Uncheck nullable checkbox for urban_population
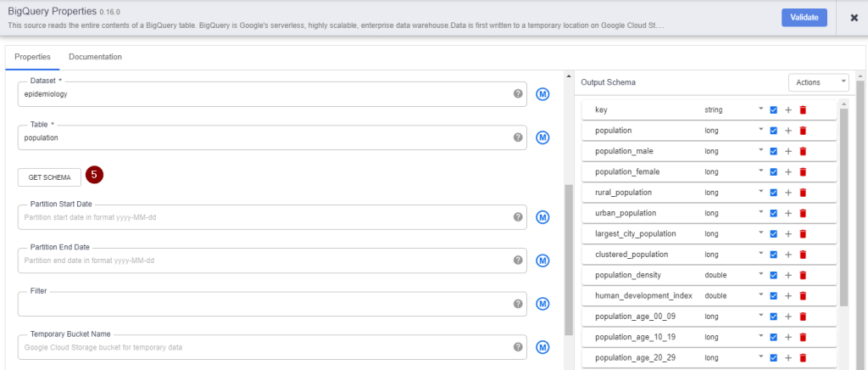The image size is (868, 370). pyautogui.click(x=773, y=213)
